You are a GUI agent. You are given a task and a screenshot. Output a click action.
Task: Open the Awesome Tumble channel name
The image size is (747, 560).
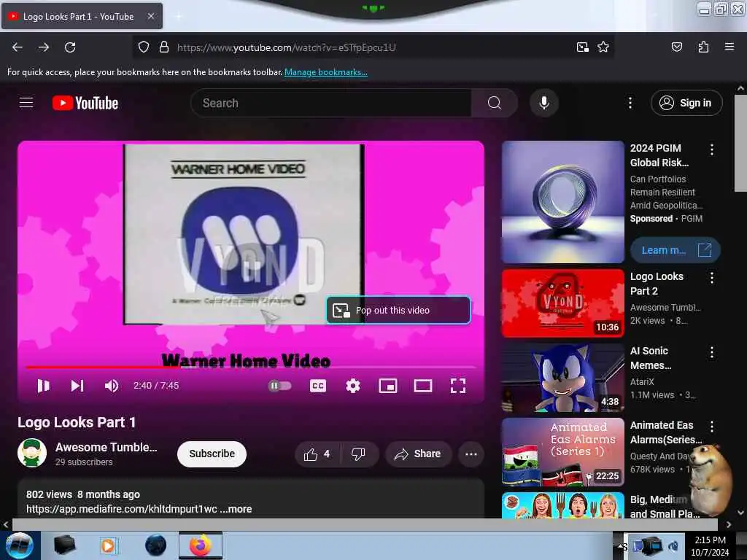pos(106,448)
